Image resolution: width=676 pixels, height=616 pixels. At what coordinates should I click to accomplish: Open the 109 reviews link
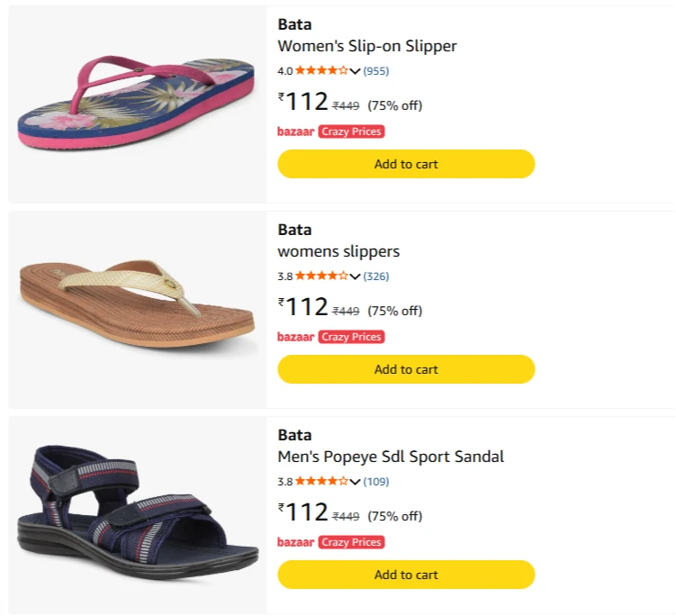coord(376,482)
